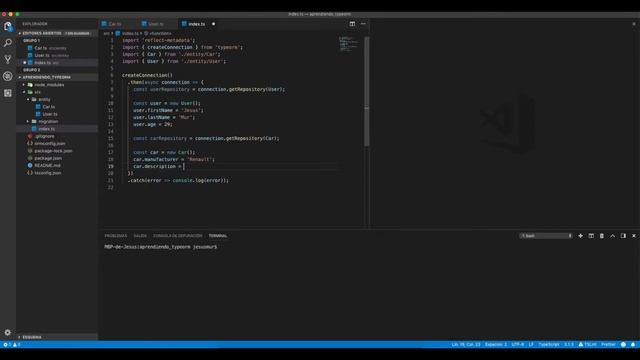
Task: Open the Explorer view in activity bar
Action: tap(8, 26)
